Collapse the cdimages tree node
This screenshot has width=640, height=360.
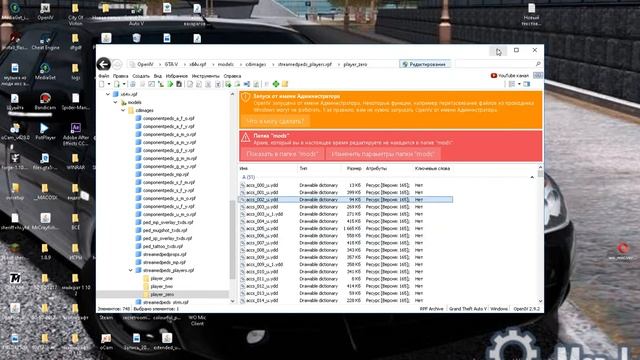click(123, 110)
